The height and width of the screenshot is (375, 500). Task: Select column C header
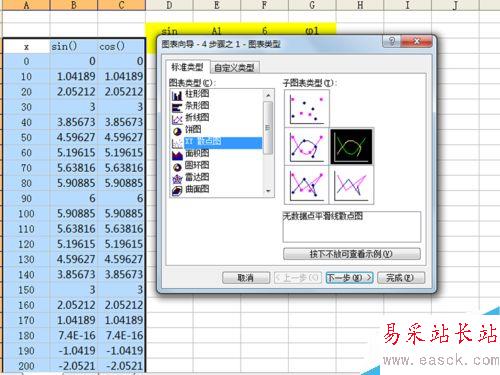tap(121, 5)
